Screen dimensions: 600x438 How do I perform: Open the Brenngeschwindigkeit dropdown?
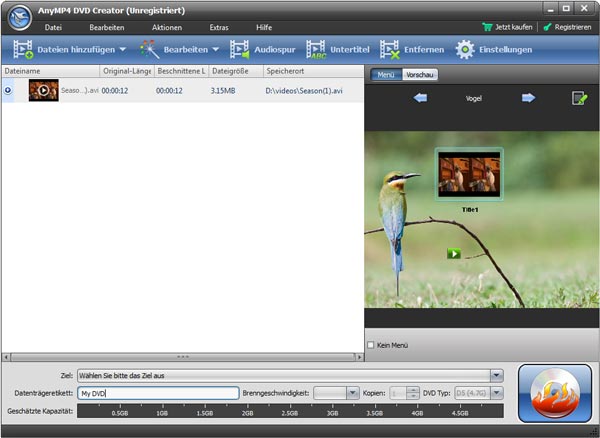[x=352, y=393]
